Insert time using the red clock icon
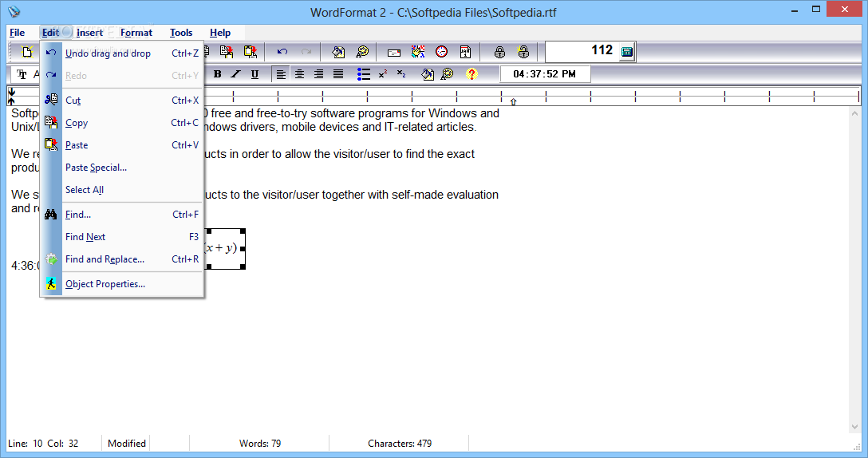868x458 pixels. pos(442,52)
